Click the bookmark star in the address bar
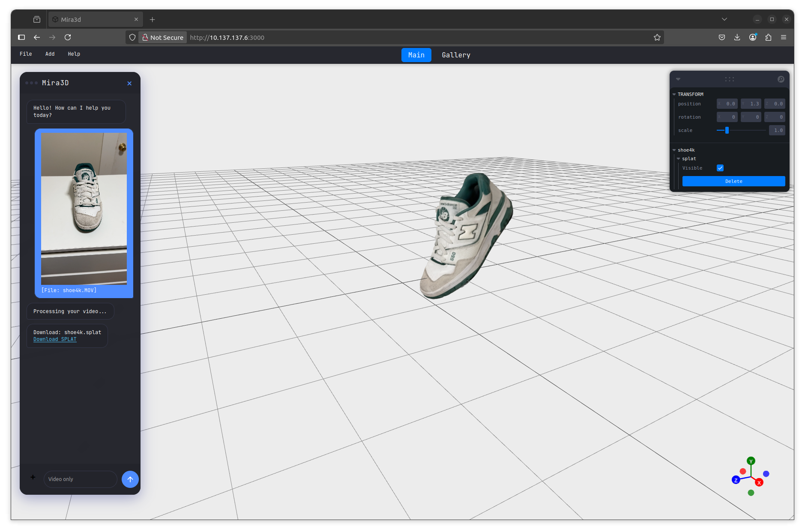The image size is (805, 532). [657, 37]
